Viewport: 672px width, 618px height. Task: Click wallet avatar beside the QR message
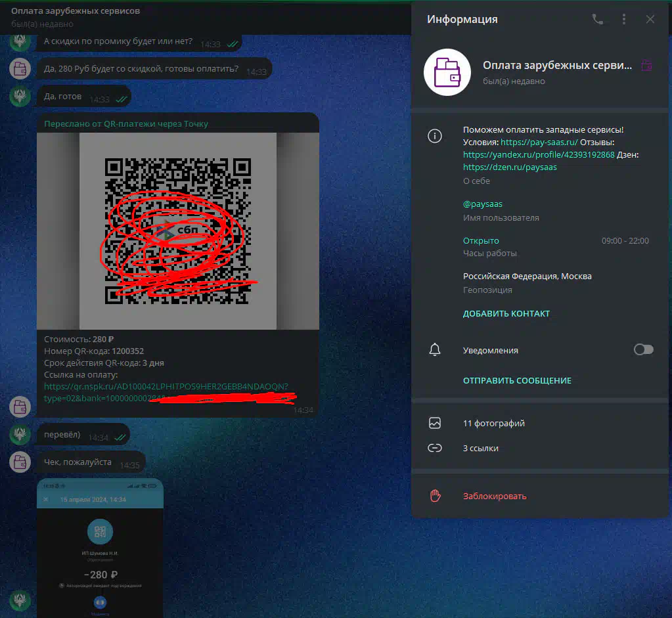point(20,407)
